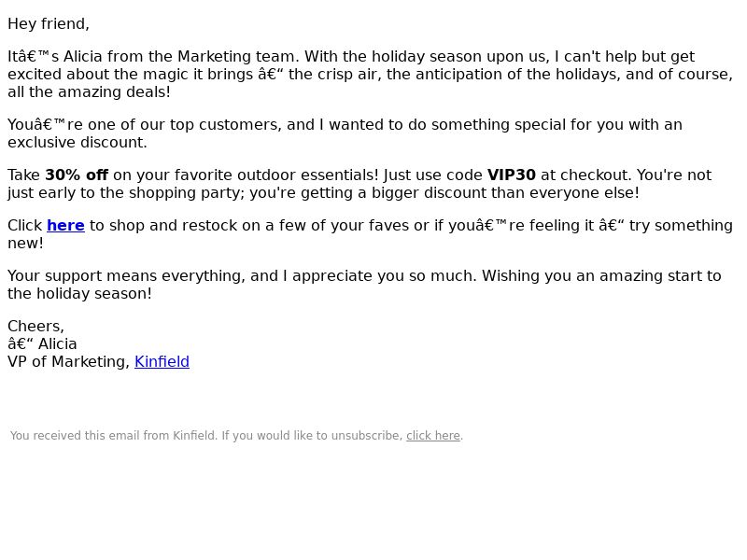
Task: Click the "exclusive discount." text
Action: pos(78,142)
